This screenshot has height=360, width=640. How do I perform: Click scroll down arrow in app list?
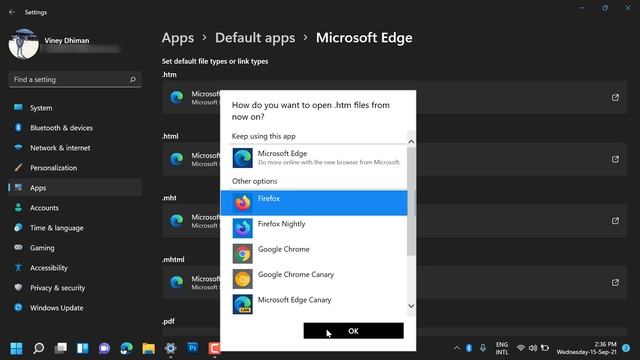[x=411, y=306]
